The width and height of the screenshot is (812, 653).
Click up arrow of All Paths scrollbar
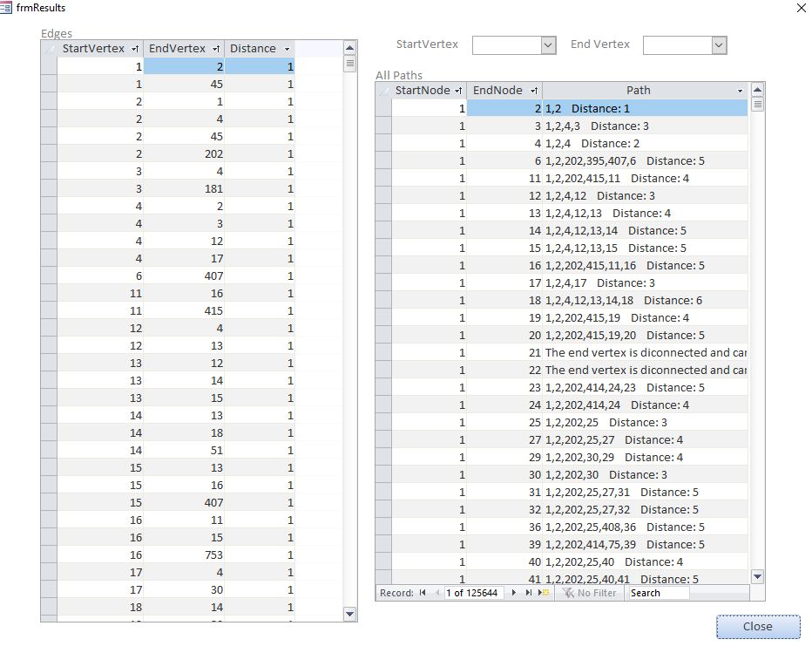point(758,90)
